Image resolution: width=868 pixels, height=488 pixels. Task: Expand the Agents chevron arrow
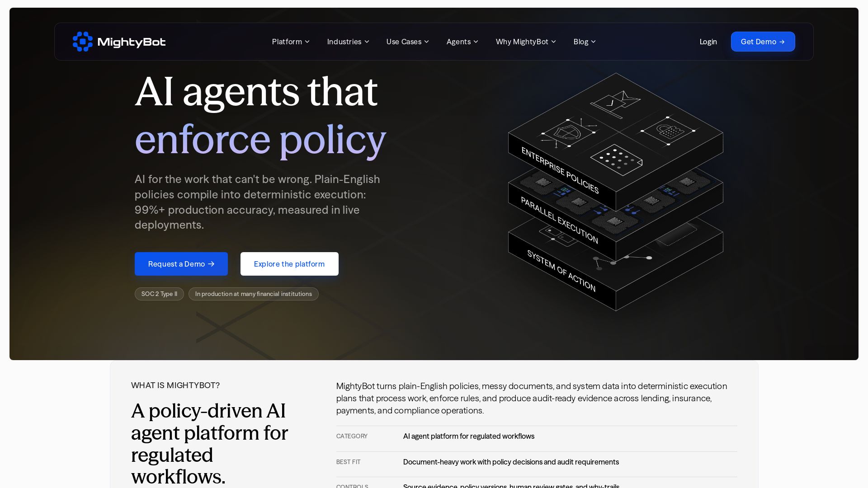coord(476,42)
